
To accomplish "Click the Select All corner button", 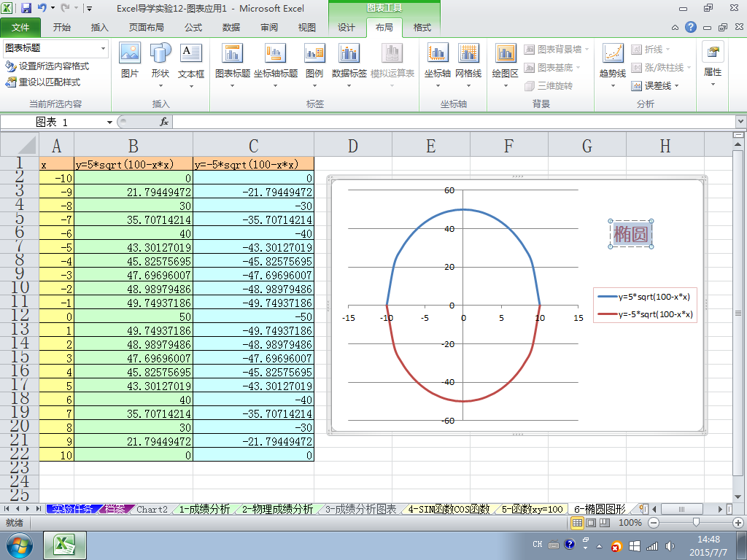I will 20,145.
